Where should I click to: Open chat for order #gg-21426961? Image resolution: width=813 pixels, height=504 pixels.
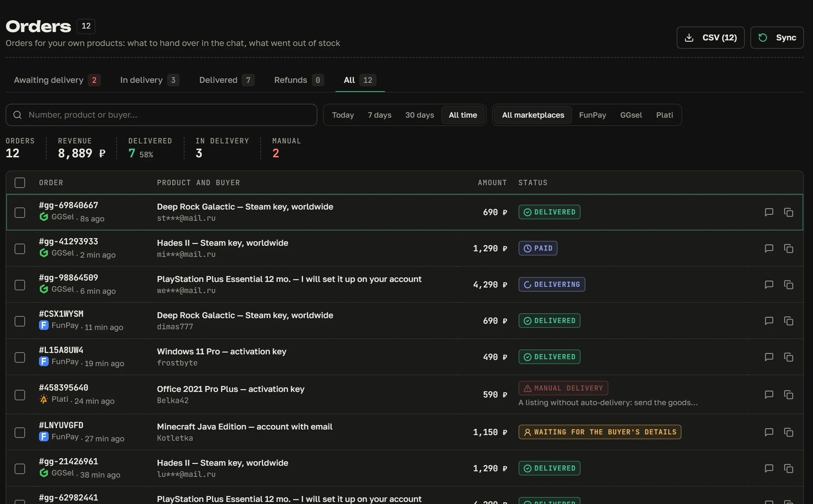(x=769, y=468)
